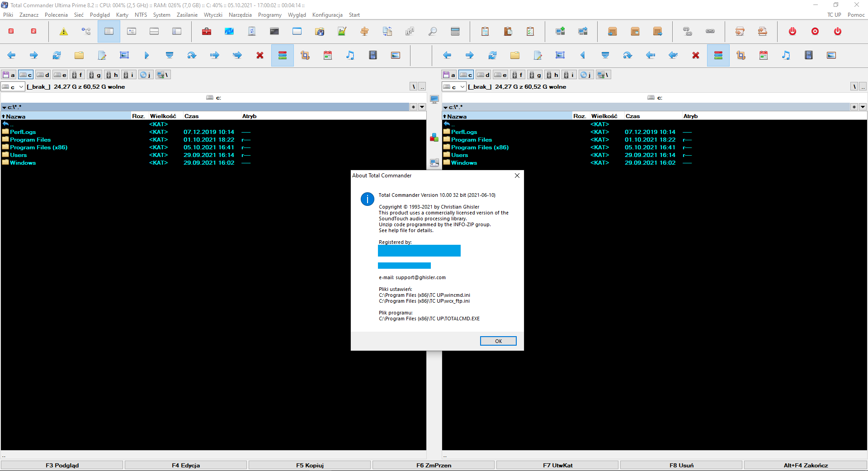Click the blue info icon in About dialog
868x471 pixels.
tap(368, 199)
